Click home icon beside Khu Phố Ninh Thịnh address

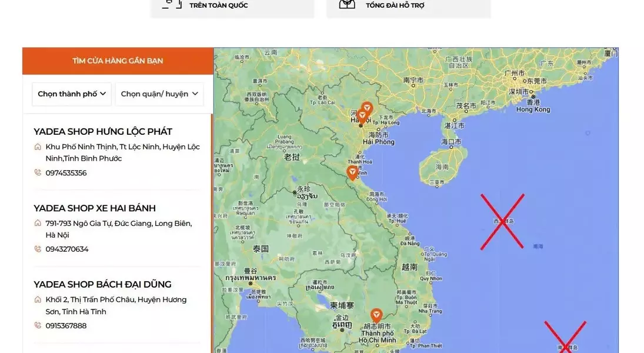(x=38, y=146)
